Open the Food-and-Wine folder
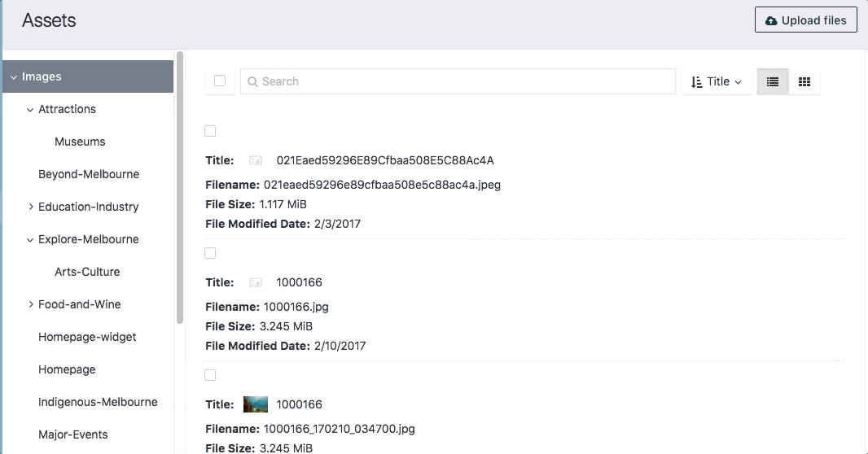Screen dimensions: 868x454 pos(79,304)
